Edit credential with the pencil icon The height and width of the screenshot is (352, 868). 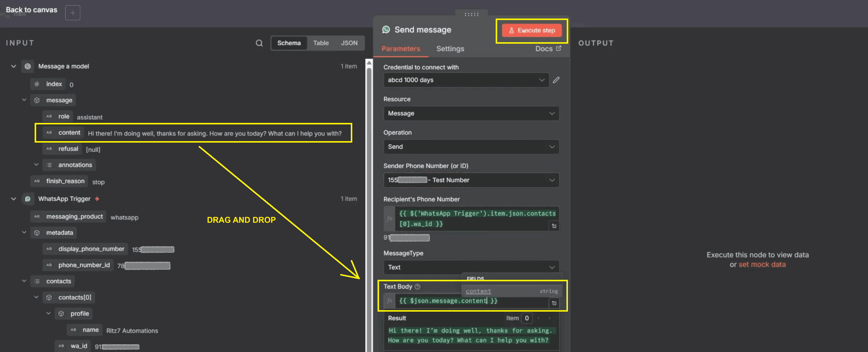click(556, 80)
